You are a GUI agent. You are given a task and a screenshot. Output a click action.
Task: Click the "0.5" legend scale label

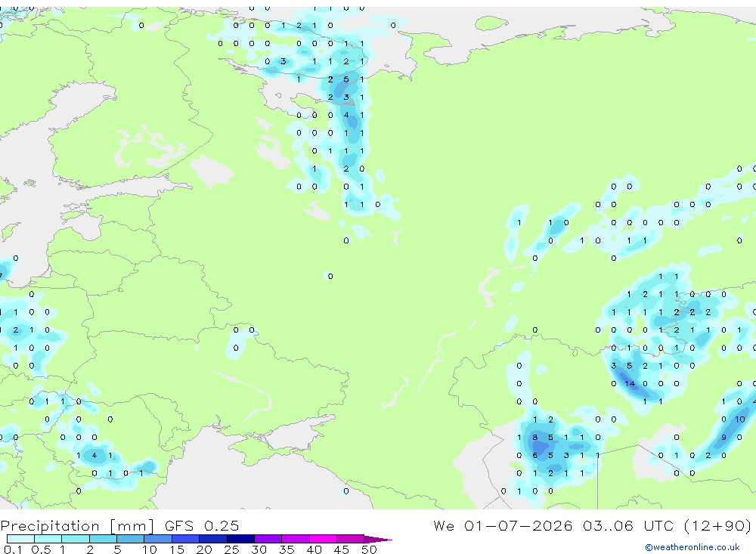coord(41,549)
